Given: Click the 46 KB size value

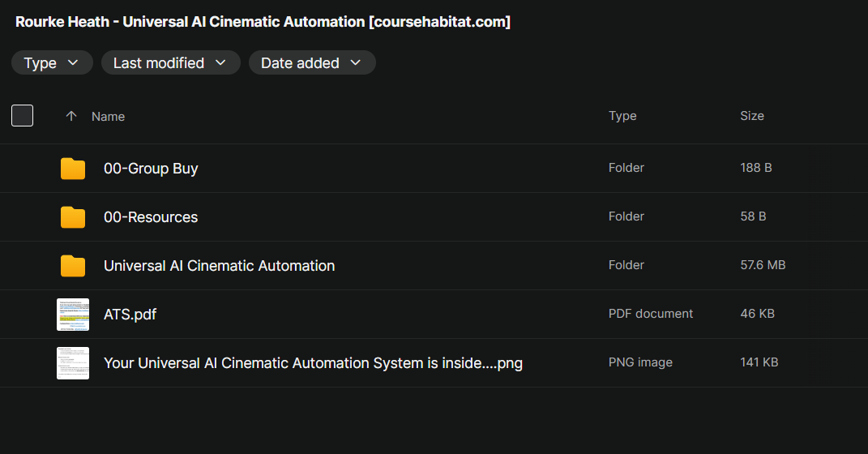Looking at the screenshot, I should pyautogui.click(x=757, y=314).
